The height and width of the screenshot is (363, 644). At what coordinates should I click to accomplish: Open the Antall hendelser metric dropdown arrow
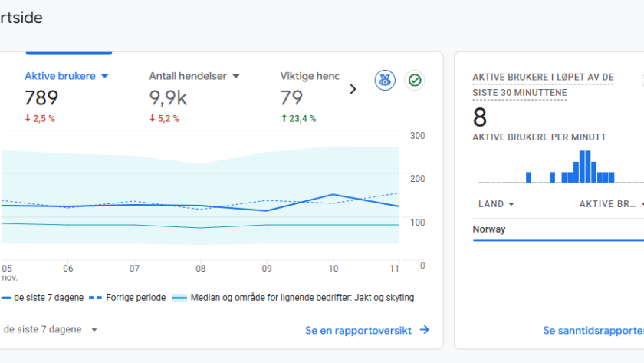(236, 76)
